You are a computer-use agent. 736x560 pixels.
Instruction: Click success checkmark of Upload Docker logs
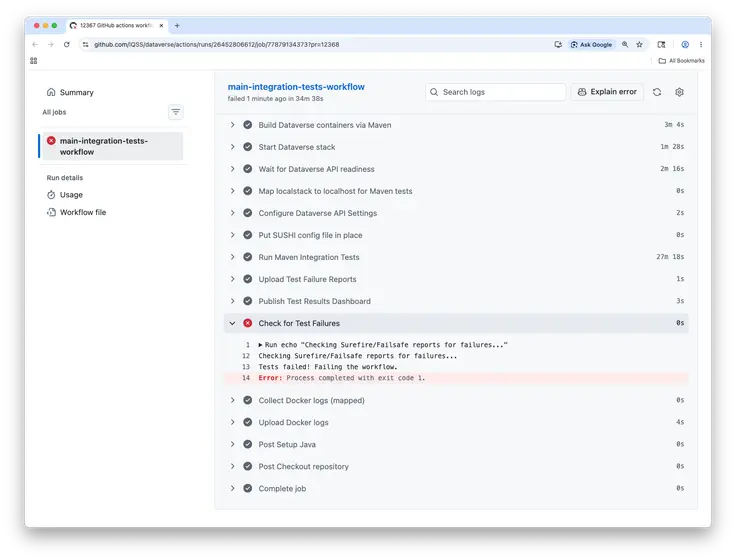[x=247, y=422]
